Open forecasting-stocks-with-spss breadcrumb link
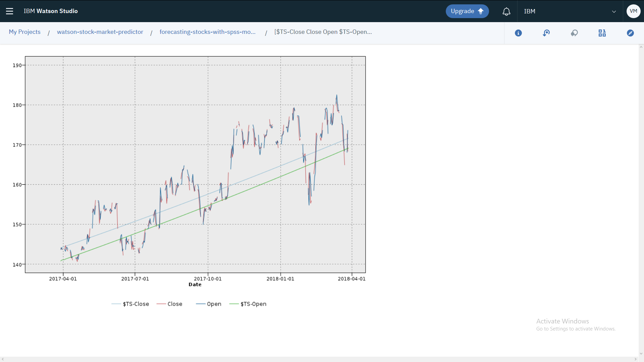Viewport: 644px width, 362px height. [207, 32]
